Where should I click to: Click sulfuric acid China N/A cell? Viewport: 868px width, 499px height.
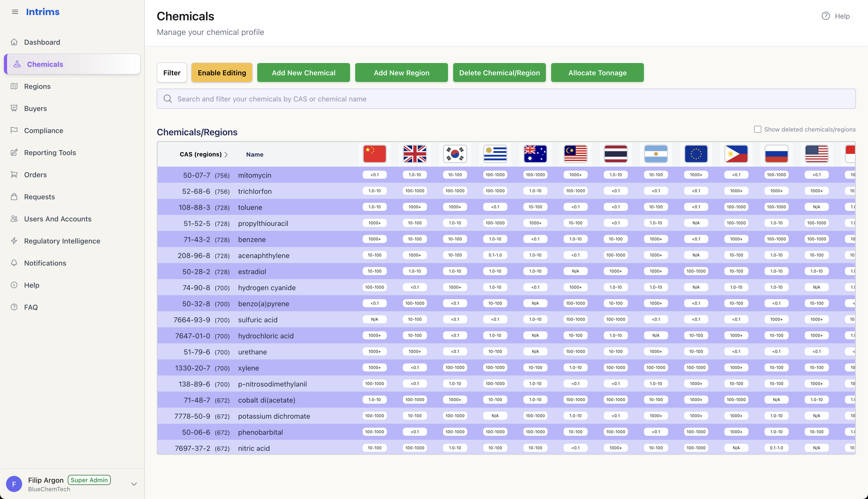tap(374, 320)
